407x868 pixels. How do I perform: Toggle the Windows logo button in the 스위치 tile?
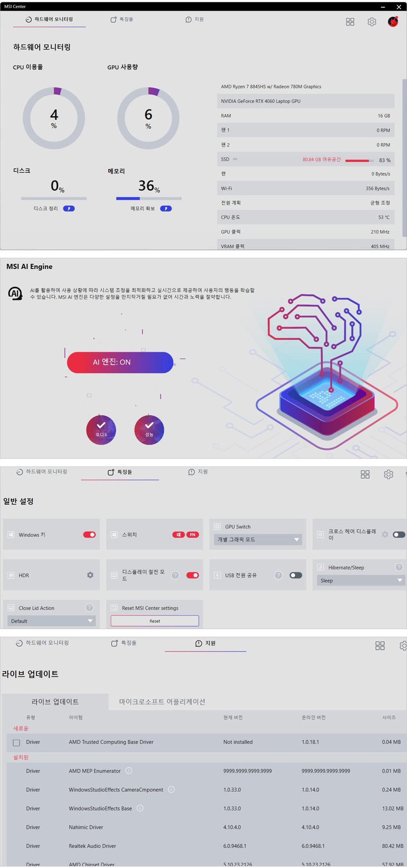pyautogui.click(x=178, y=535)
